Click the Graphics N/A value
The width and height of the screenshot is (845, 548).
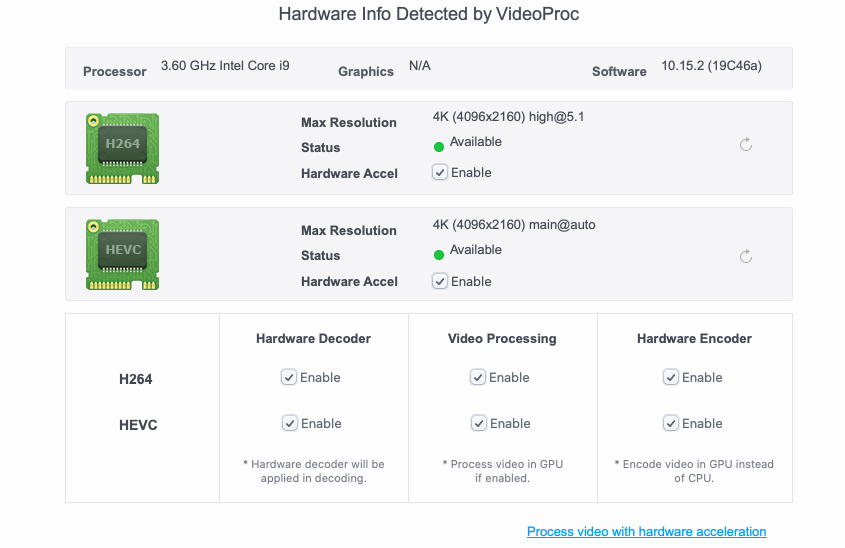(x=420, y=66)
